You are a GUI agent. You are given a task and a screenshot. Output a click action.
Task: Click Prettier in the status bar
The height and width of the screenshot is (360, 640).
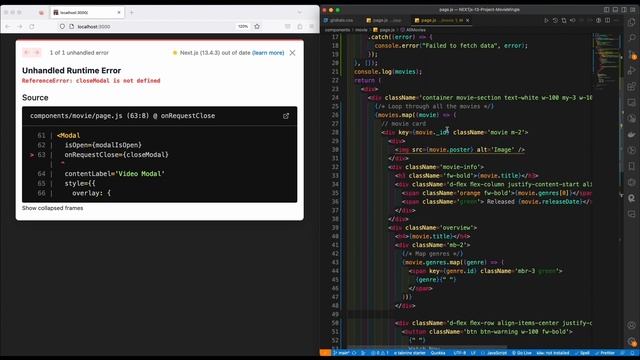click(x=604, y=353)
